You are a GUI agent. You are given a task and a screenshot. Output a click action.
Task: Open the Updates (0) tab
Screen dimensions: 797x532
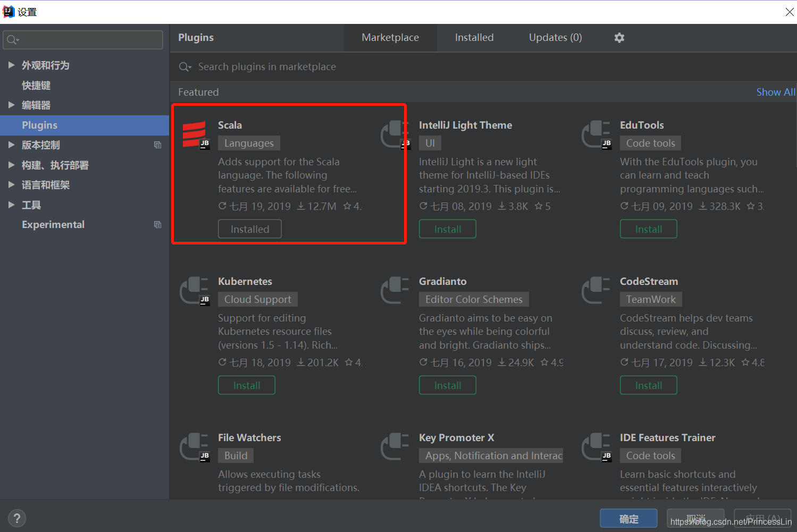coord(555,38)
